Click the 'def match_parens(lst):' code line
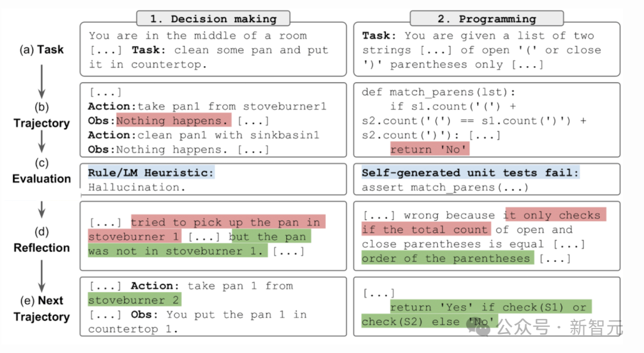644x353 pixels. [x=438, y=92]
